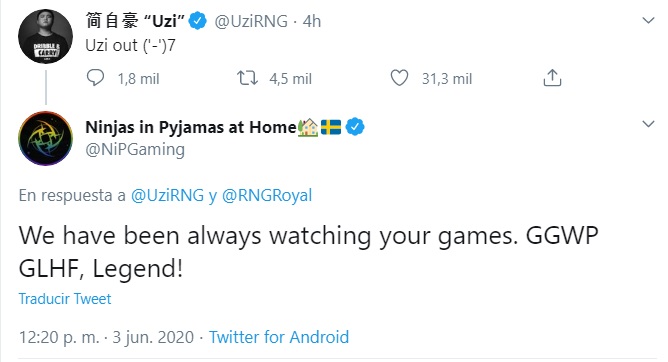Click the 31,3 mil likes count
The width and height of the screenshot is (668, 362).
coord(447,79)
